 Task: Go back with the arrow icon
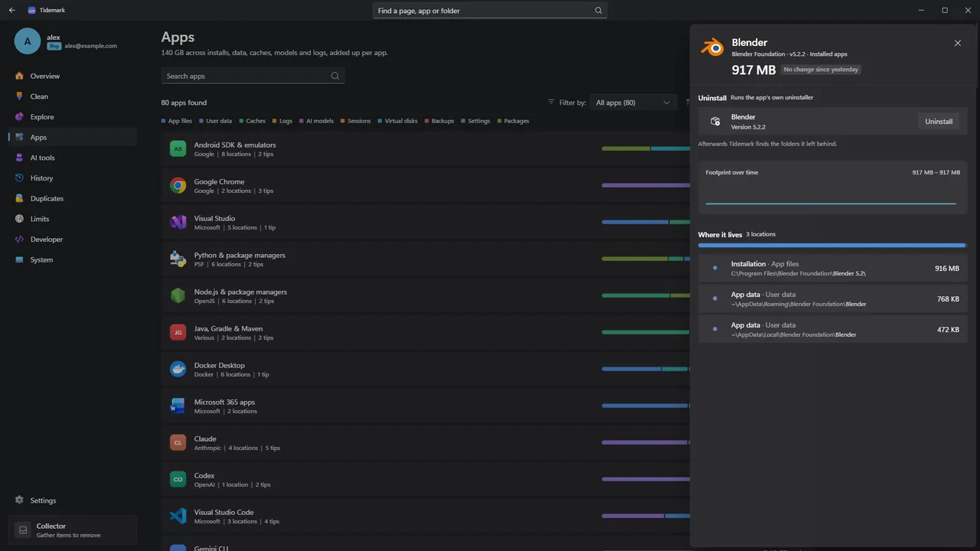pyautogui.click(x=11, y=11)
